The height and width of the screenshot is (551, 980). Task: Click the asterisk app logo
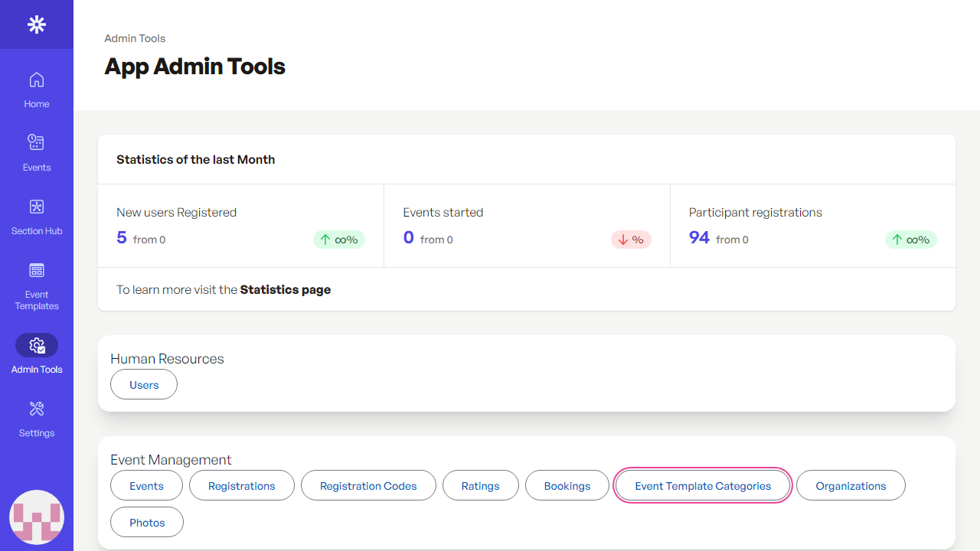coord(37,24)
